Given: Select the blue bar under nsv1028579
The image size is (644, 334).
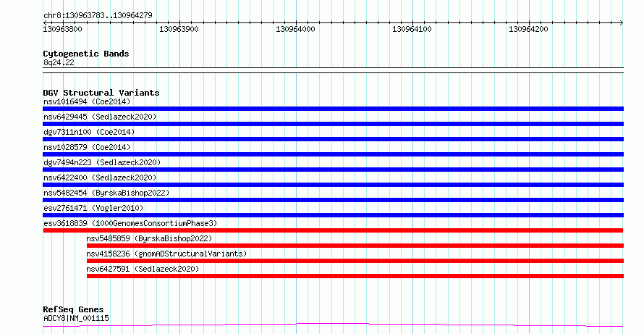Looking at the screenshot, I should click(333, 154).
